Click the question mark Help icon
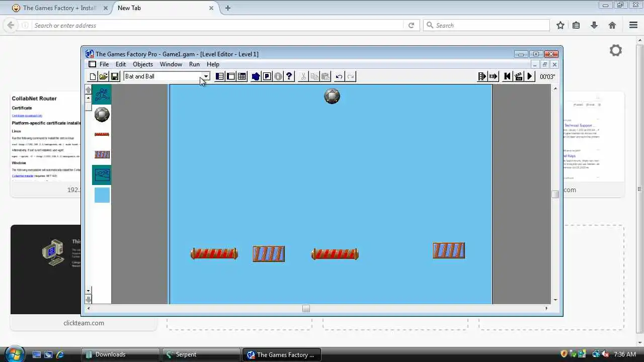The image size is (644, 362). [x=289, y=76]
